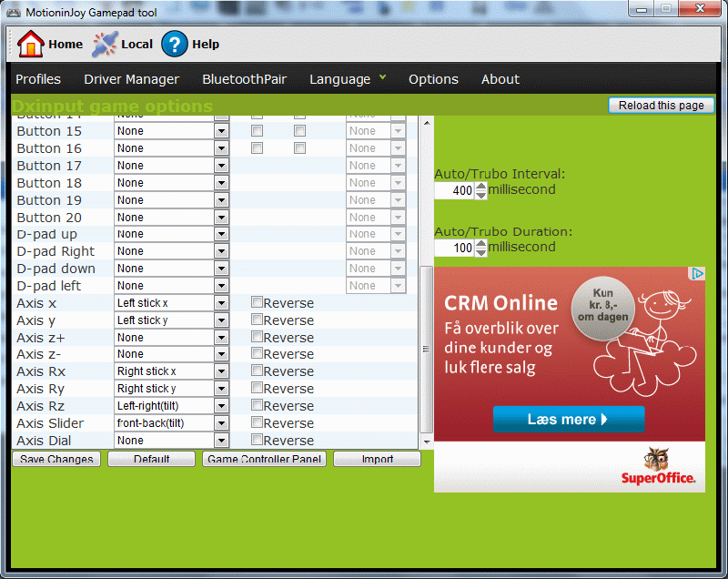Toggle Reverse checkbox for Axis Ry

[x=258, y=388]
